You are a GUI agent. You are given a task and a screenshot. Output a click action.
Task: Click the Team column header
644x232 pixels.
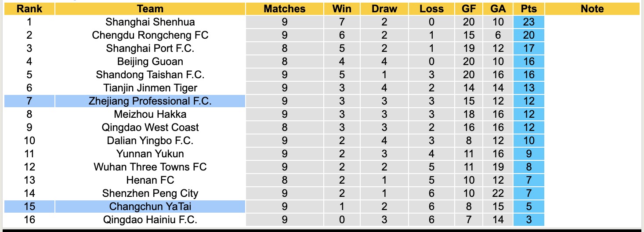coord(150,9)
